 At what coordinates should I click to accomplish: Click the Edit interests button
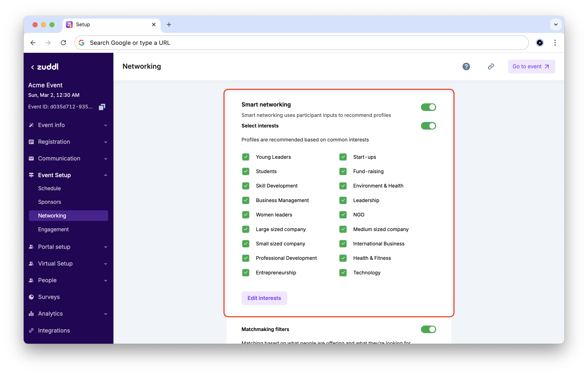point(264,298)
